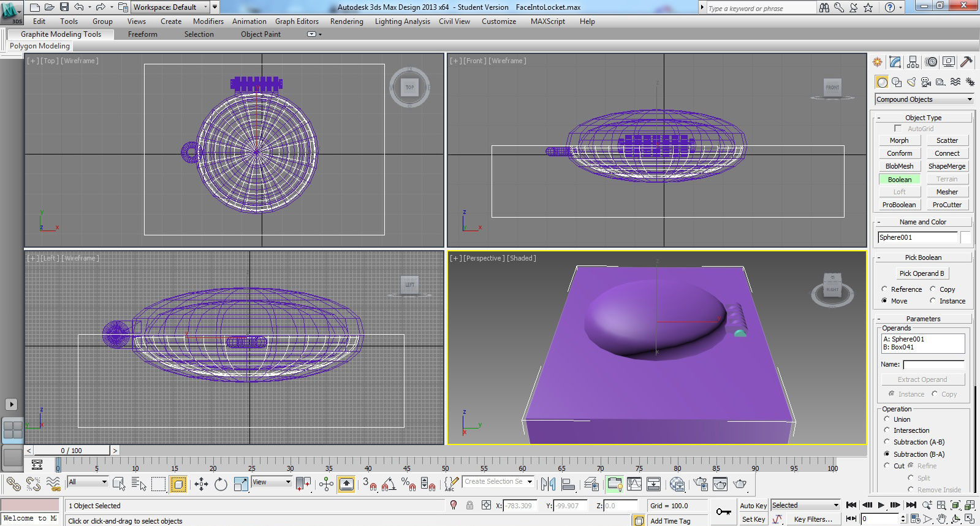Choose Subtraction (A-B) operation
This screenshot has width=980, height=526.
887,441
